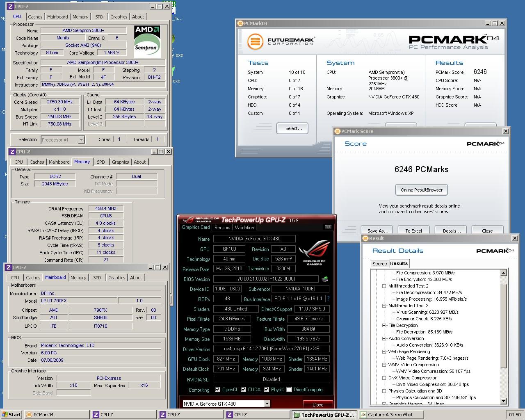Collapse the Physics Calculation and 3D node
The width and height of the screenshot is (525, 420).
384,391
